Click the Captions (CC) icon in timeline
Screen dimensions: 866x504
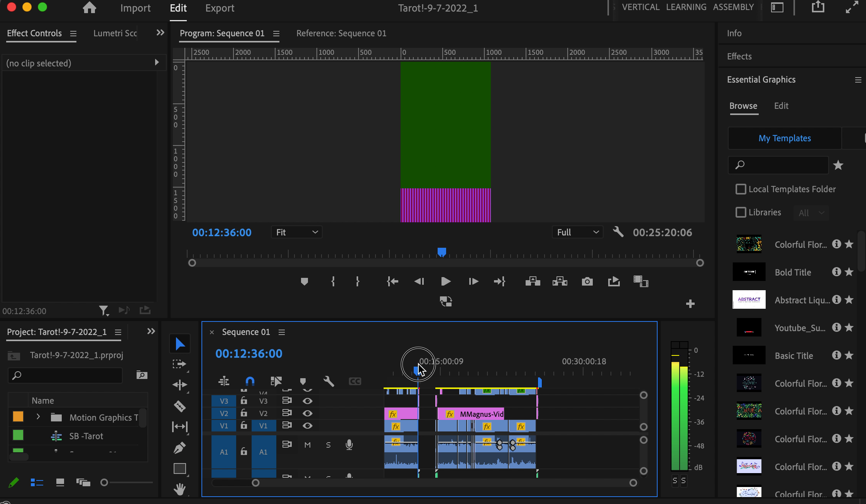(x=355, y=382)
